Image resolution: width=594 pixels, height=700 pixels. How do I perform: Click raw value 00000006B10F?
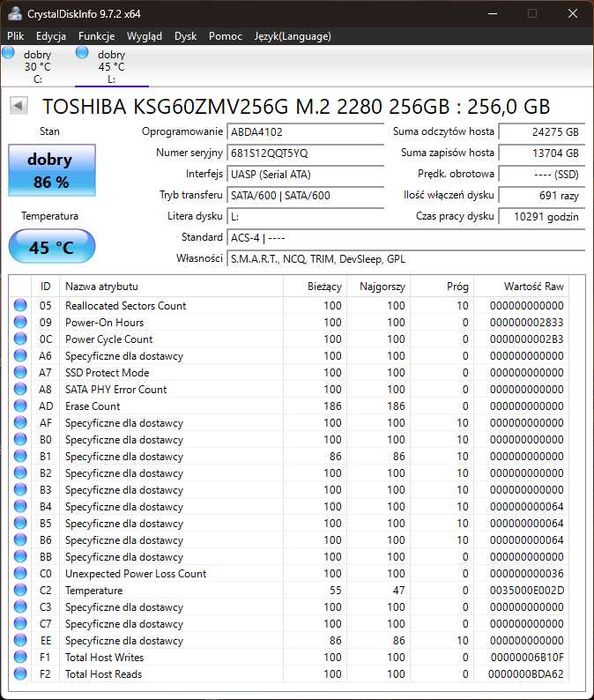(x=527, y=657)
